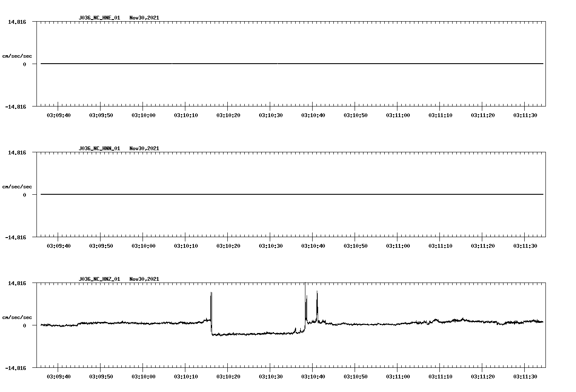576x392 pixels.
Task: Click the 03:09:40 time label on HNN plot
Action: coord(59,246)
